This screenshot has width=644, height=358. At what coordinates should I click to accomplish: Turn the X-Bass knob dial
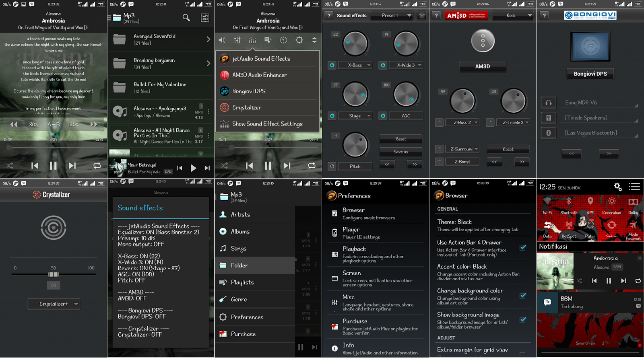(x=355, y=43)
